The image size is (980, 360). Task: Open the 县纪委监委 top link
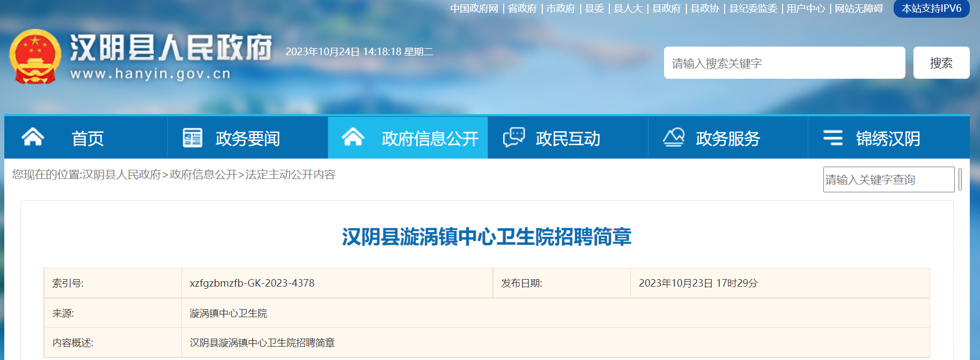click(x=753, y=9)
